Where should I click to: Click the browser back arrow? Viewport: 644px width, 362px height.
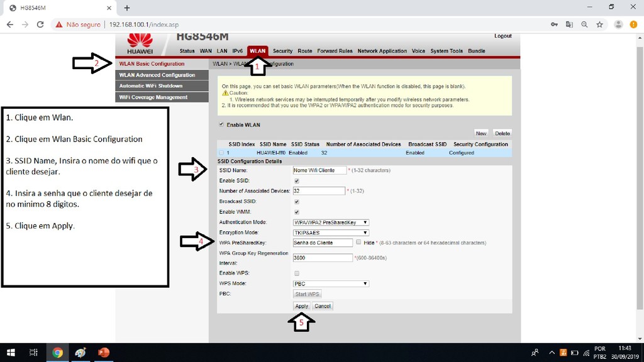pyautogui.click(x=10, y=25)
